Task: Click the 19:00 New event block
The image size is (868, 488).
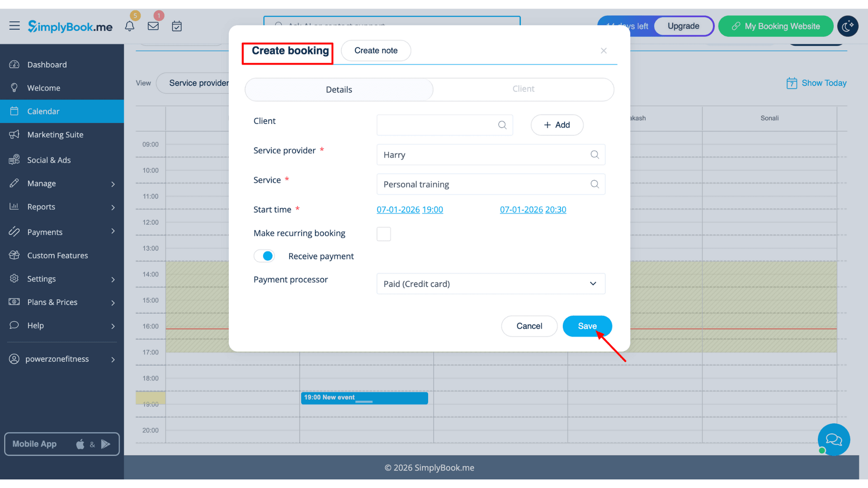Action: pyautogui.click(x=364, y=398)
